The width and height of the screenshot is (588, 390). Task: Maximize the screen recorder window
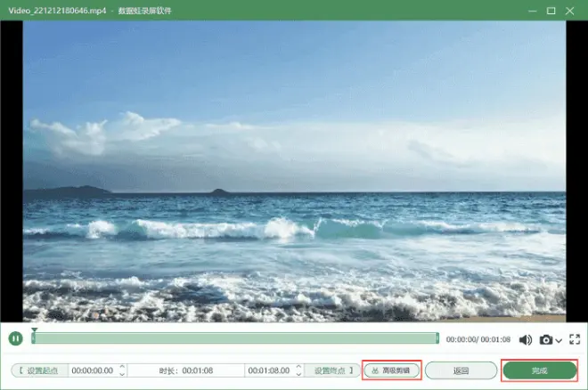click(550, 10)
